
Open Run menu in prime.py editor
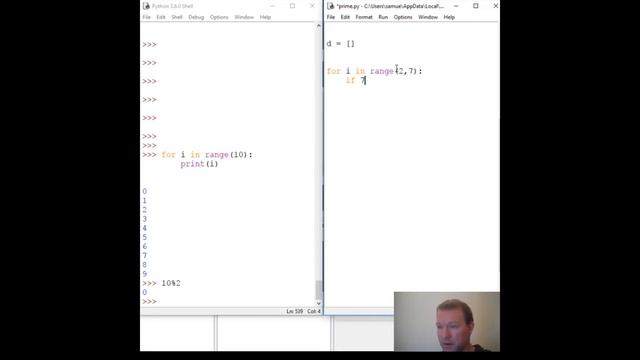[383, 17]
